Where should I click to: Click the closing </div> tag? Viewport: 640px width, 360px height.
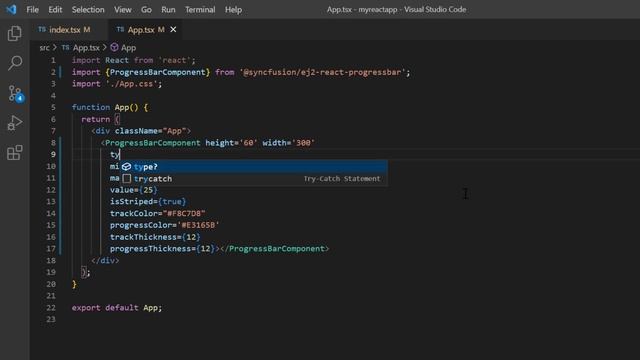105,260
